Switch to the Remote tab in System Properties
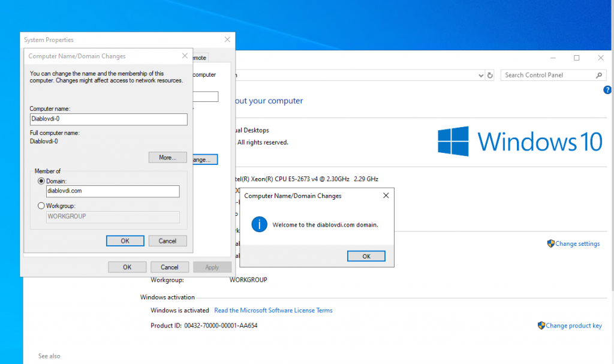 (x=200, y=58)
